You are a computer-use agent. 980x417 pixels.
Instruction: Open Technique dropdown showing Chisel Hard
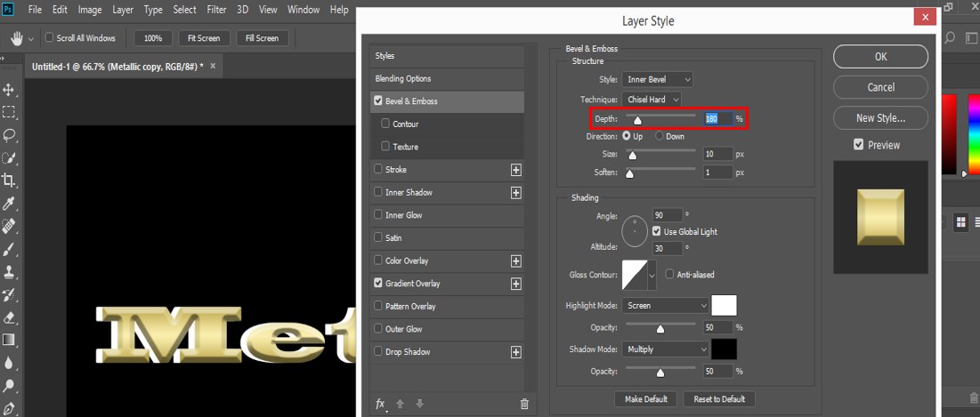coord(652,100)
